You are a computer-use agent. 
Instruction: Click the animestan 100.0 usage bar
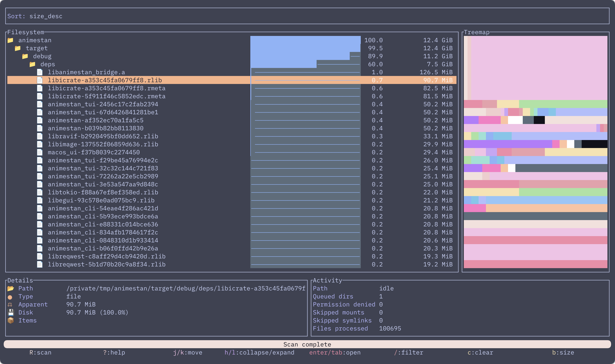tap(306, 40)
